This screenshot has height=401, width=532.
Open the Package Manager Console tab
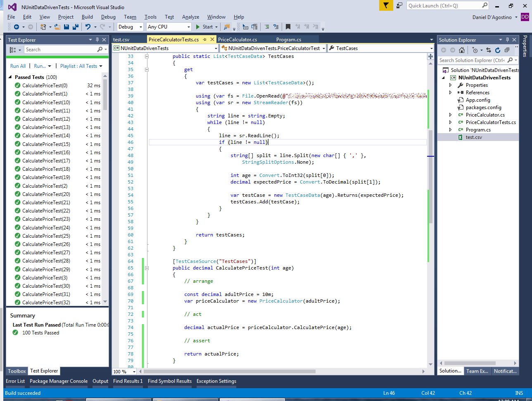(59, 381)
